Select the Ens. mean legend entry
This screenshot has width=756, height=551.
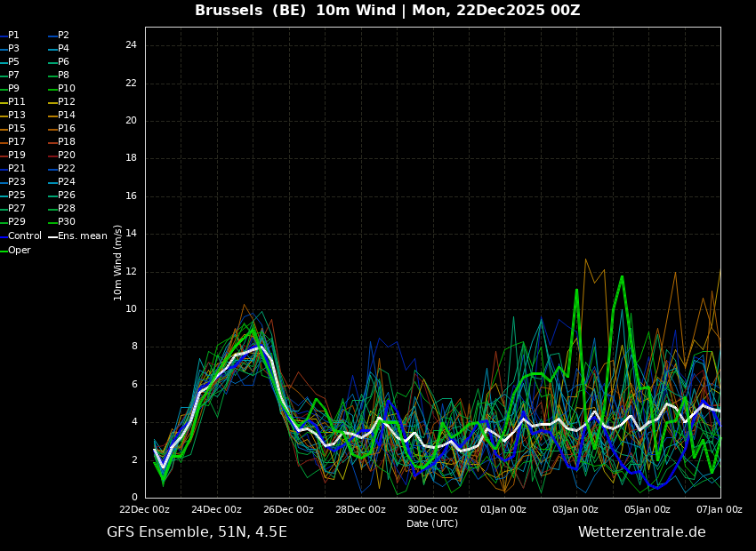point(82,236)
